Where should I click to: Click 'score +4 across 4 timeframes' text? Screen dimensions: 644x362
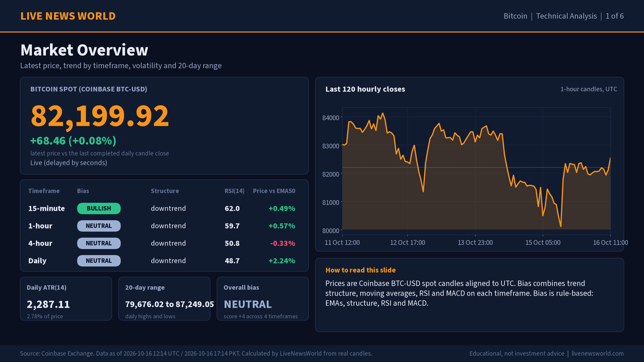pyautogui.click(x=261, y=316)
